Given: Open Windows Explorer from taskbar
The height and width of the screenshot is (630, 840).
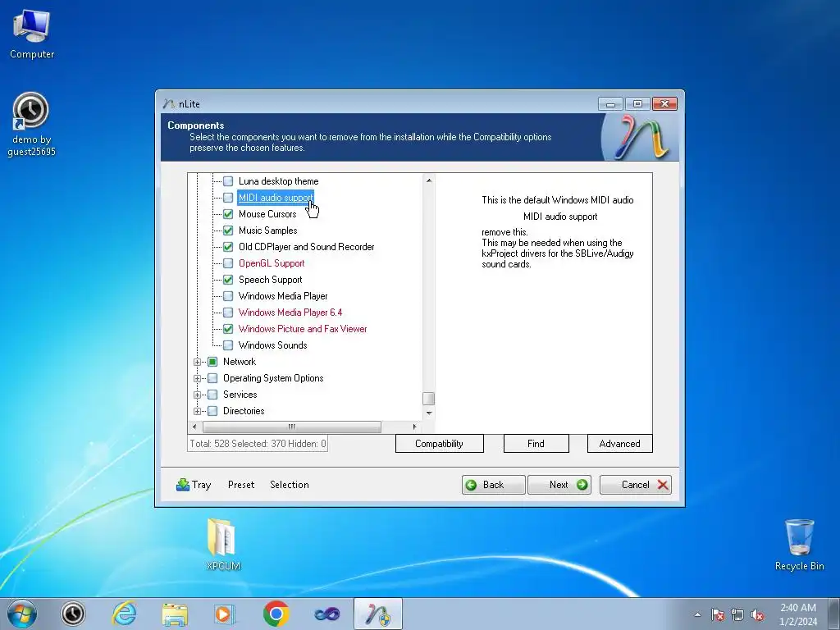Looking at the screenshot, I should [x=175, y=614].
